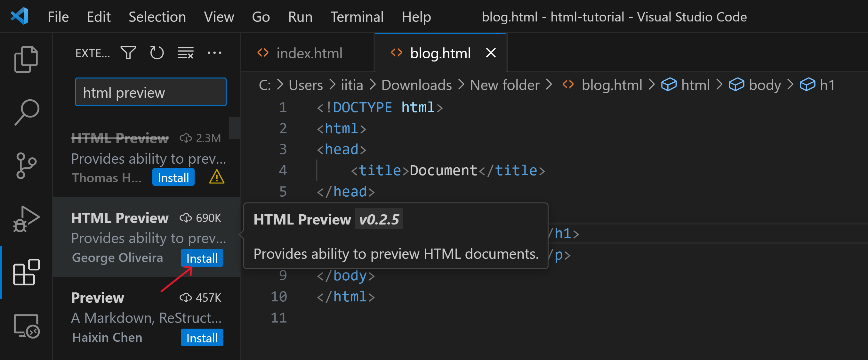Click the download cloud icon next to 690K

(x=186, y=218)
